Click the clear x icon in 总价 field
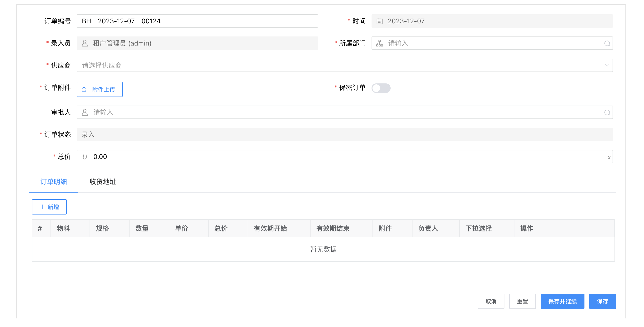 coord(609,157)
